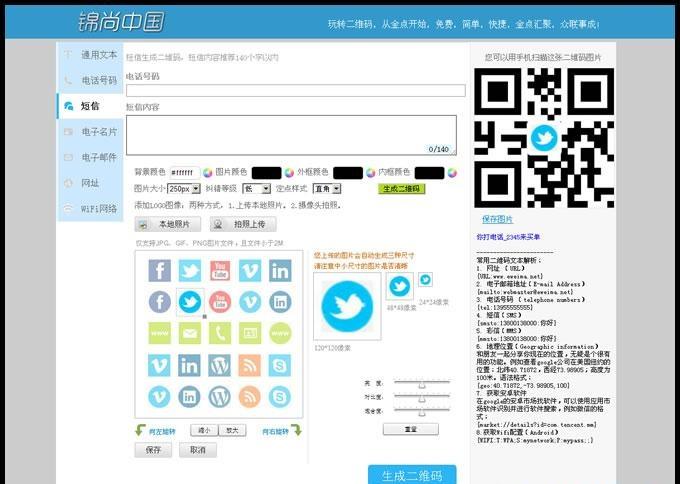Select the green envelope email logo icon
The width and height of the screenshot is (680, 484).
[x=189, y=334]
